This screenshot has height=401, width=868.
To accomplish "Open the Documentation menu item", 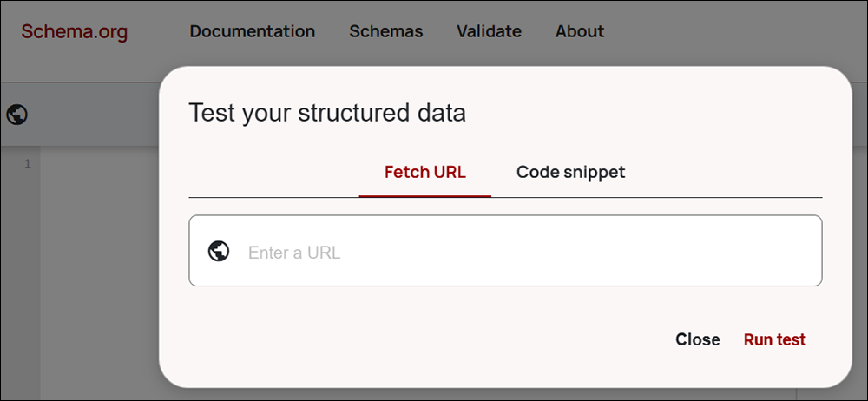I will coord(253,31).
